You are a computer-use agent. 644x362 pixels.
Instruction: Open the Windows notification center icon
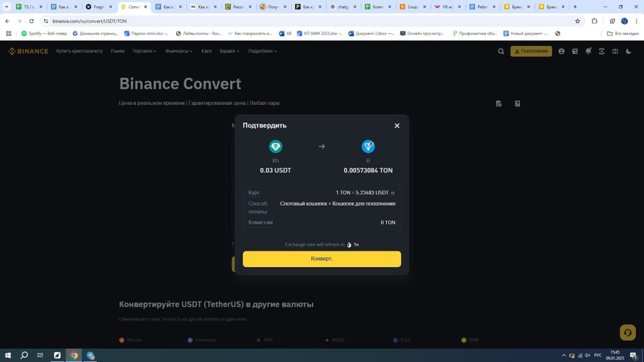point(633,356)
